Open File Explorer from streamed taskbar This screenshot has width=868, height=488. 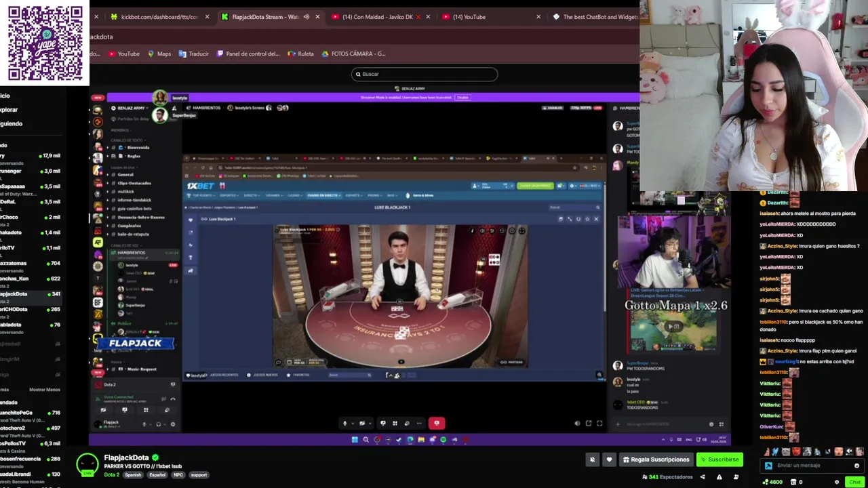421,440
